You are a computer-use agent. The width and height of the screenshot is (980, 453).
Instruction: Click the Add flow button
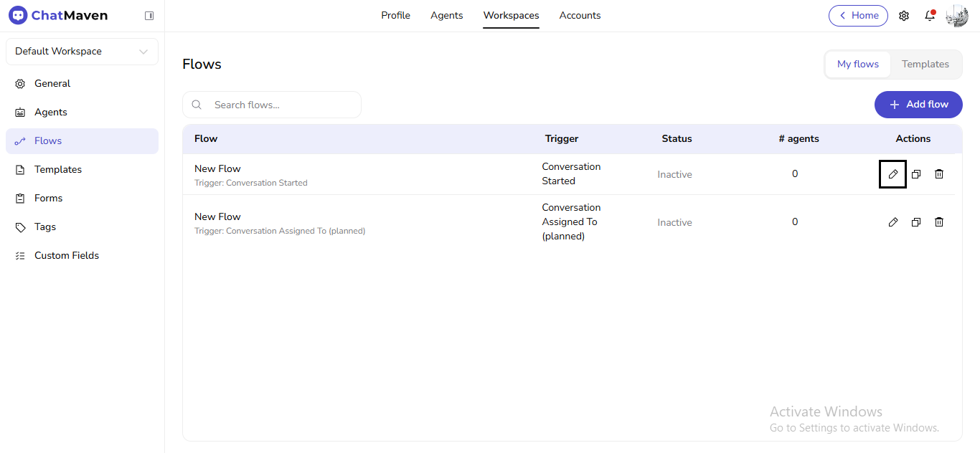click(918, 105)
